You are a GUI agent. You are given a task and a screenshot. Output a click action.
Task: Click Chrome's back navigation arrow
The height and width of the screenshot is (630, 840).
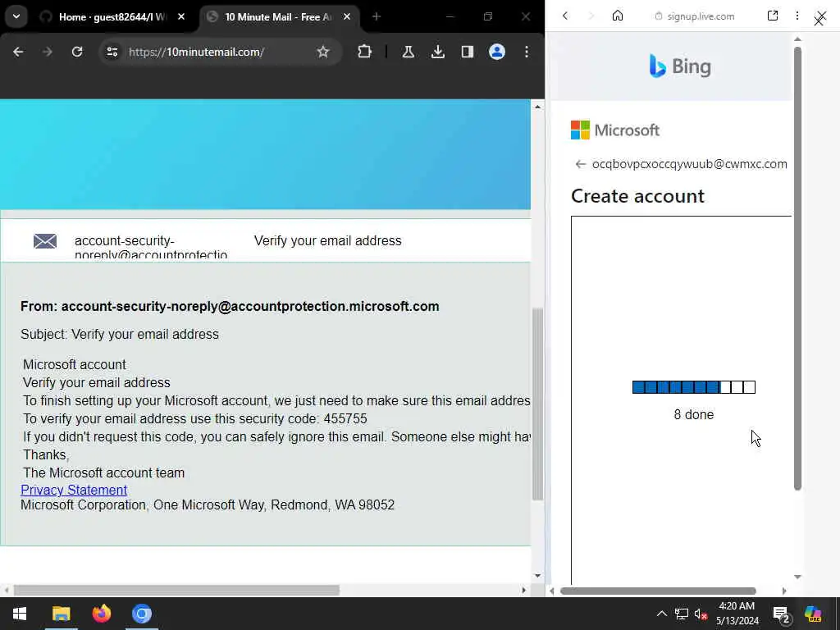(x=18, y=52)
